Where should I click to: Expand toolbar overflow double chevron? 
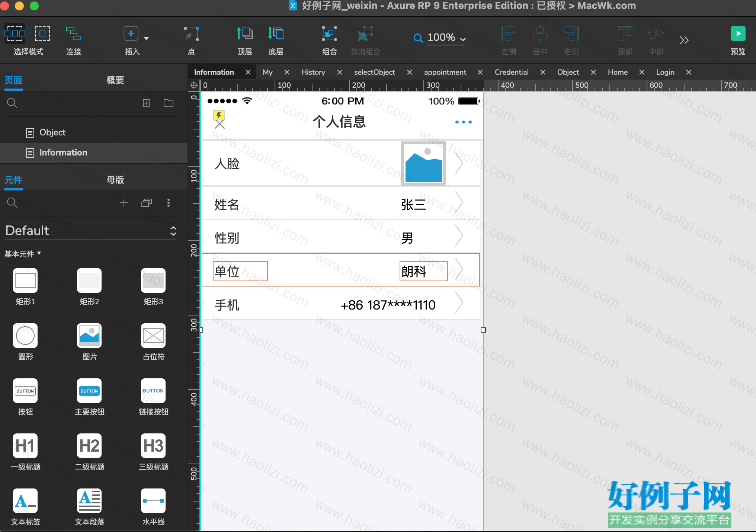(x=684, y=40)
